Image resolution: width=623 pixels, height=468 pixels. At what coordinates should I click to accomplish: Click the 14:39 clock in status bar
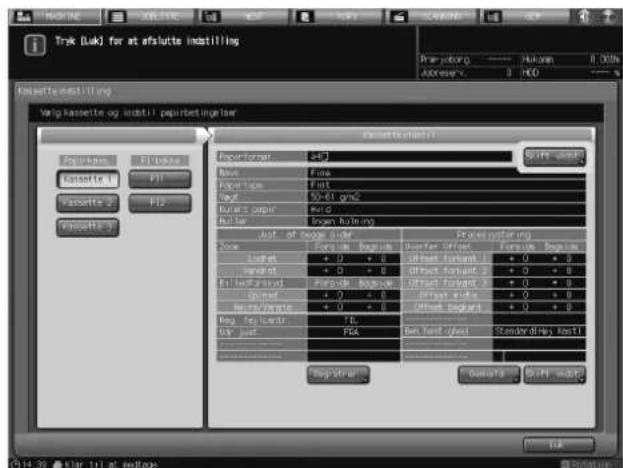point(28,464)
